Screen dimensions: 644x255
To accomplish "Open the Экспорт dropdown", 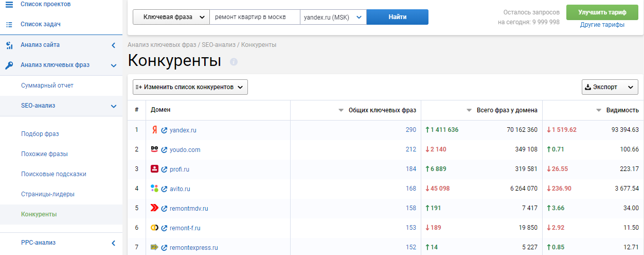I will click(610, 87).
